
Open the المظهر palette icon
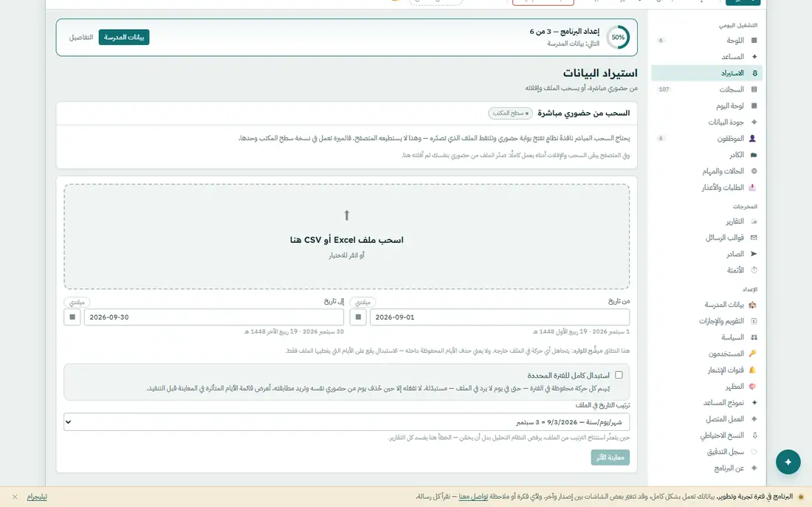[x=752, y=386]
